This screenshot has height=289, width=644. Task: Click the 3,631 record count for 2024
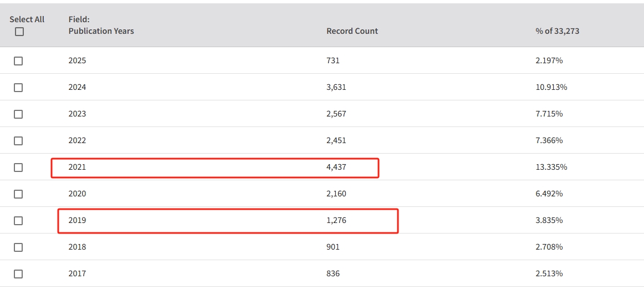[336, 88]
